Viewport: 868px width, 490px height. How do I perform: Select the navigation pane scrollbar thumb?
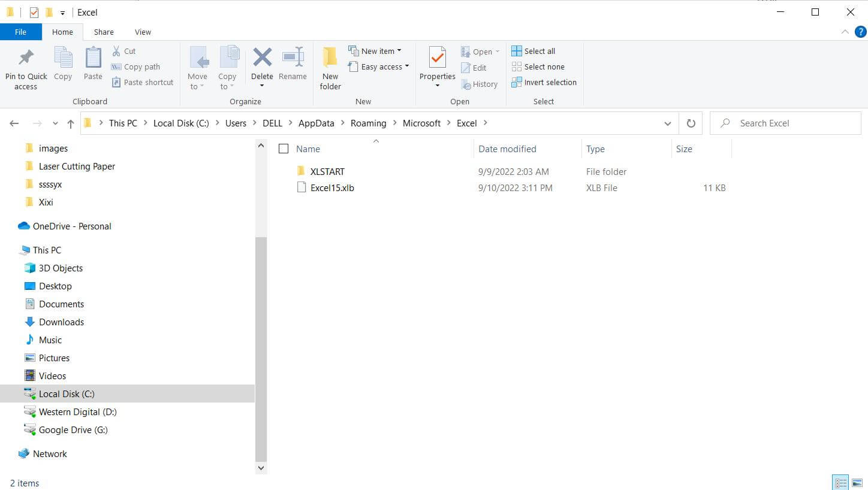tap(261, 348)
